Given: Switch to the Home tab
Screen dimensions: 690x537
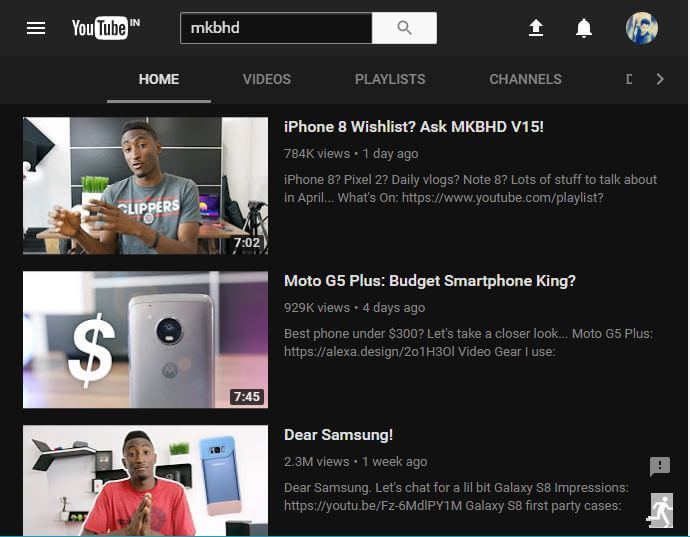Looking at the screenshot, I should [159, 79].
